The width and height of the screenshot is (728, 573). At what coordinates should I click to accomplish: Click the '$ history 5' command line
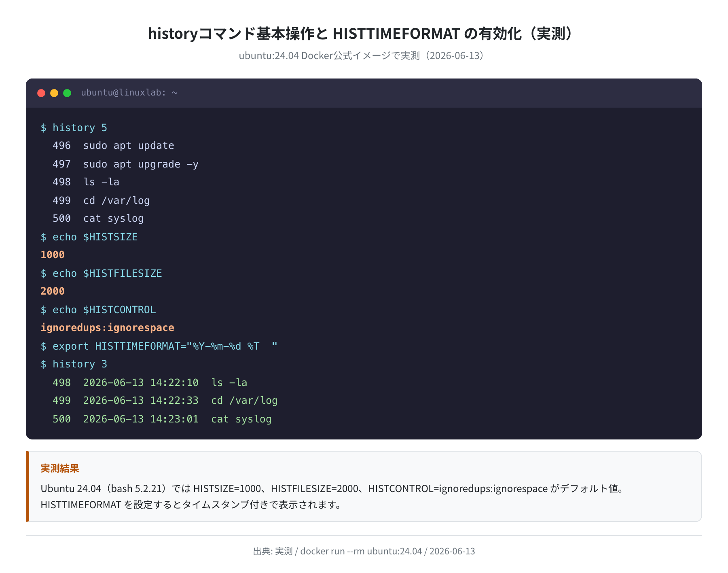74,127
